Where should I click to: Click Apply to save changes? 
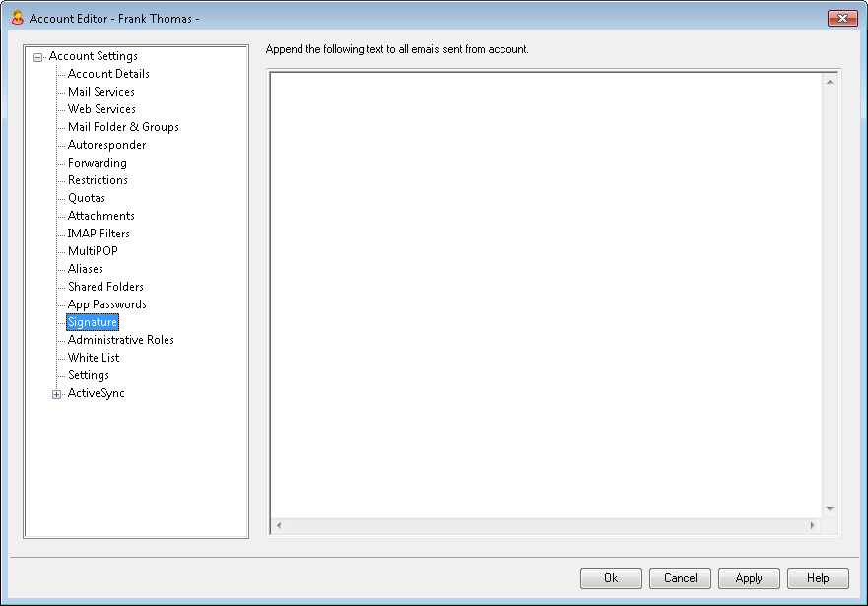coord(749,578)
